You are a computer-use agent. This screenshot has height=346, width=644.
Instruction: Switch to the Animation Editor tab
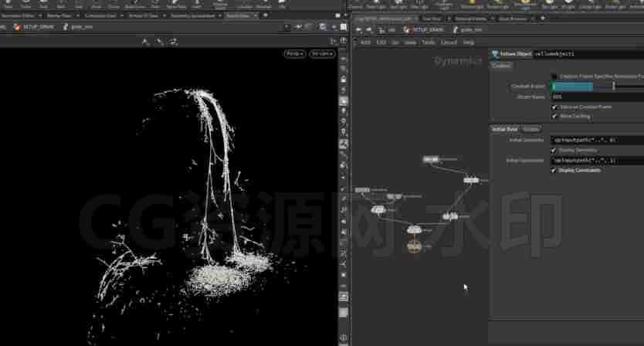point(17,15)
